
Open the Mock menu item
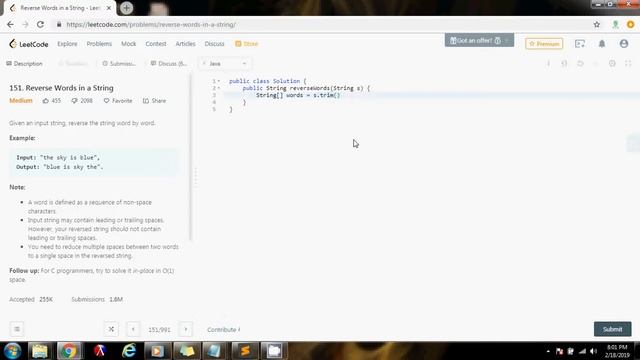129,44
